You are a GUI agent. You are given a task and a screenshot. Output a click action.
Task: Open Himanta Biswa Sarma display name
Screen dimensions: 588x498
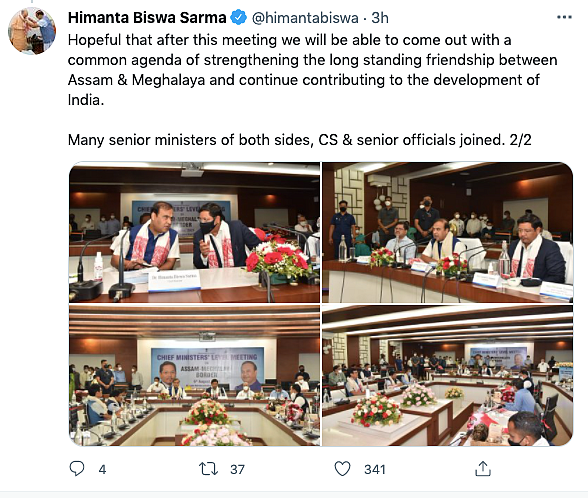point(147,18)
